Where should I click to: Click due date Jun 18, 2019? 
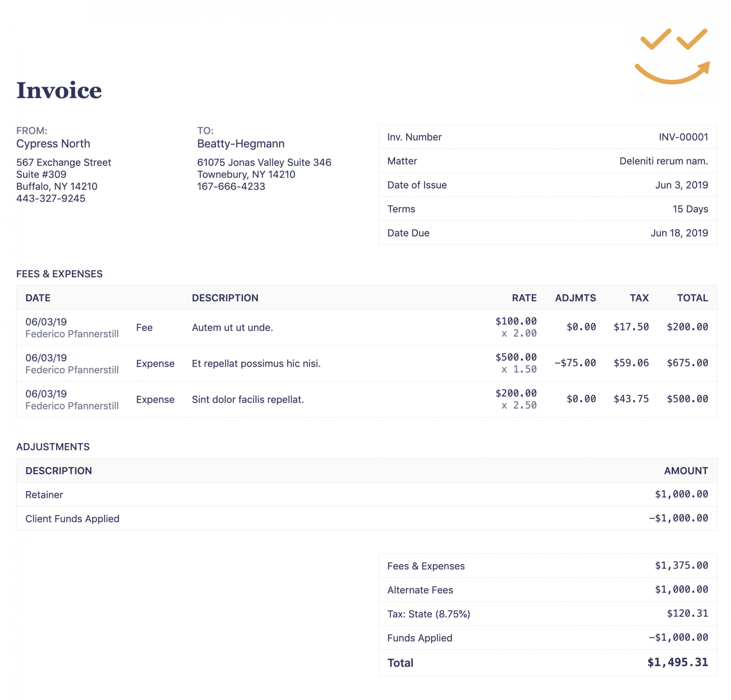[680, 233]
